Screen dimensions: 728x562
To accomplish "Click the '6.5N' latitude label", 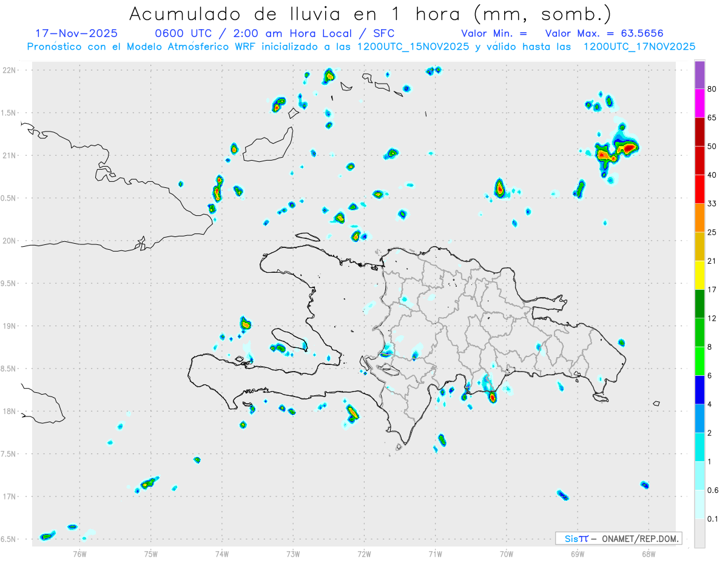I will pos(8,540).
